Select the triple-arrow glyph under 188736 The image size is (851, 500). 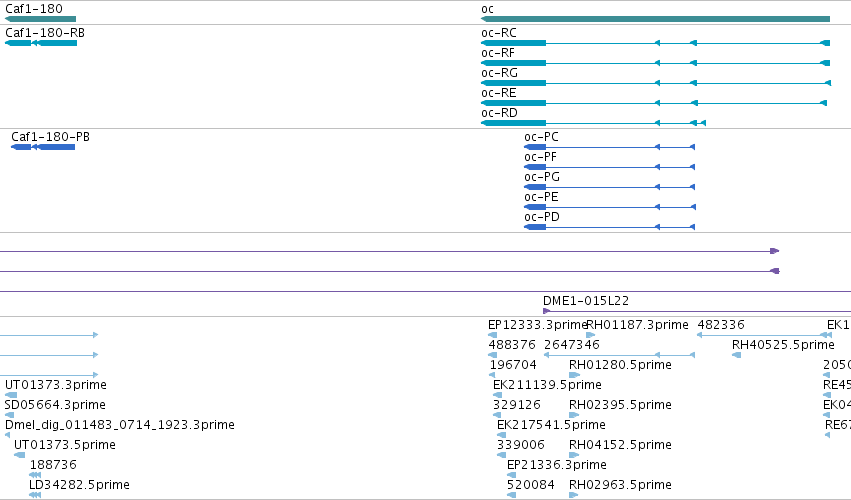tap(35, 475)
